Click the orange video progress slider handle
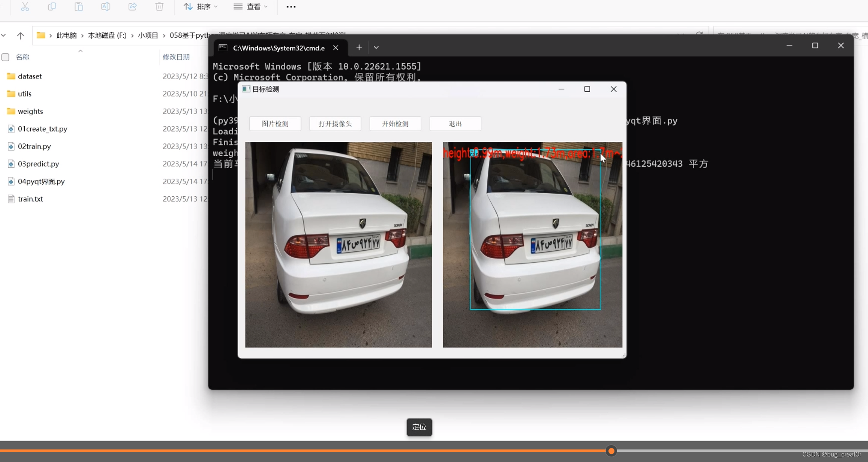Screen dimensions: 868x462 (611, 451)
